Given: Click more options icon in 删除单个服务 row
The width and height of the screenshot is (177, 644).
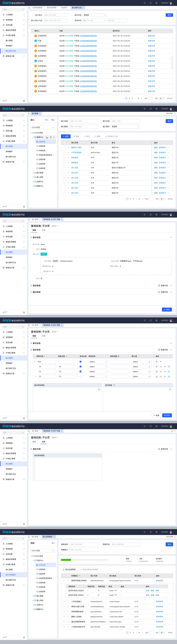Looking at the screenshot, I should 168,148.
